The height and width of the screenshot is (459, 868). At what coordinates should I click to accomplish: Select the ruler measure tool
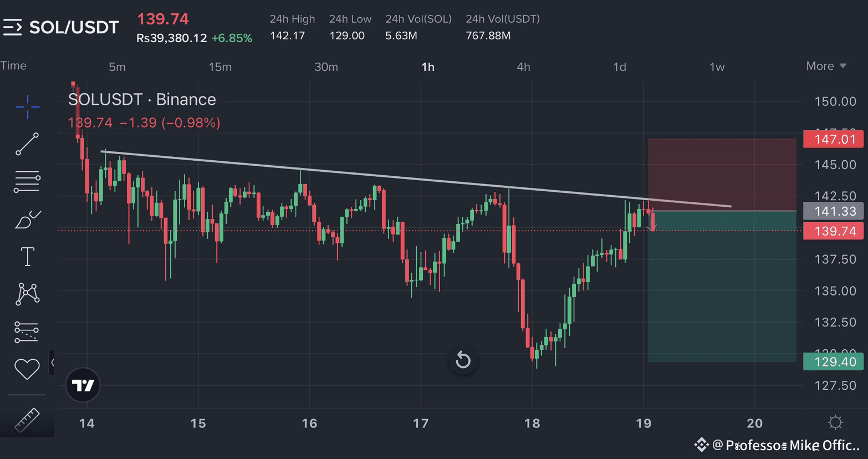tap(27, 420)
